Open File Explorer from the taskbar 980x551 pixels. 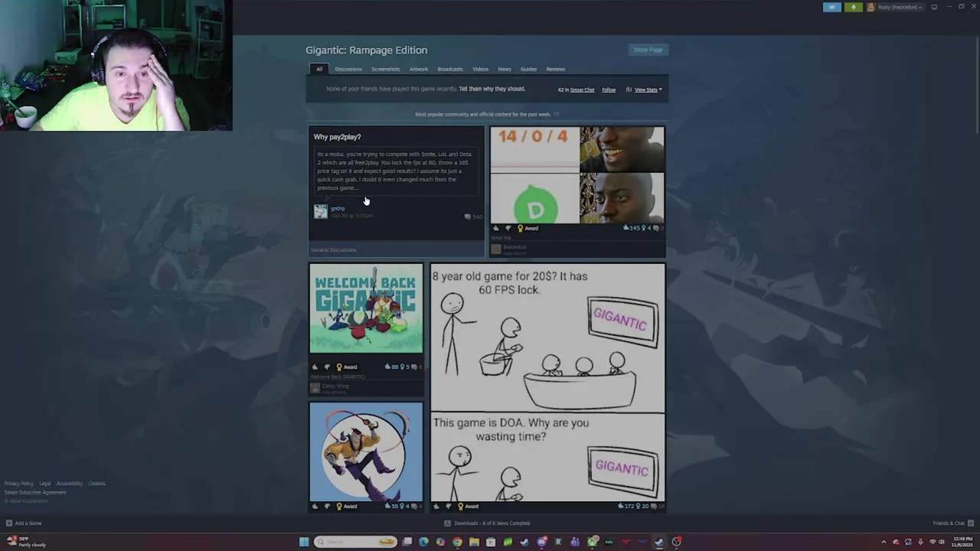click(474, 542)
